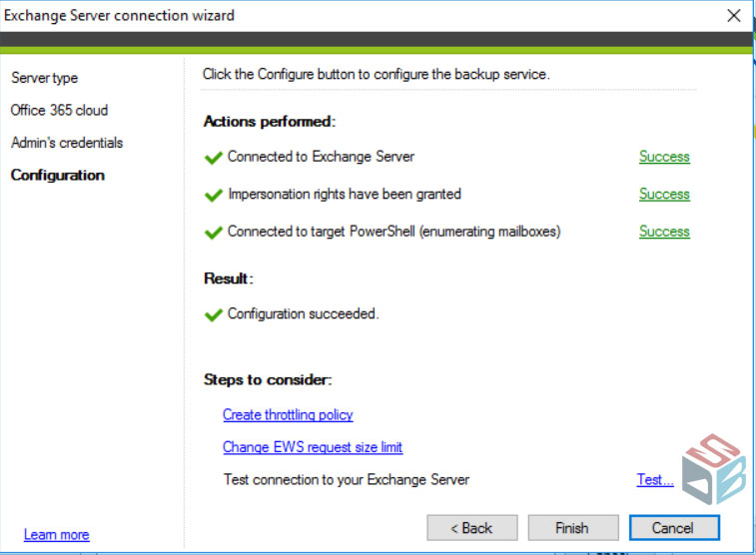This screenshot has width=756, height=555.
Task: Click green checkmark beside Configuration succeeded
Action: click(x=213, y=315)
